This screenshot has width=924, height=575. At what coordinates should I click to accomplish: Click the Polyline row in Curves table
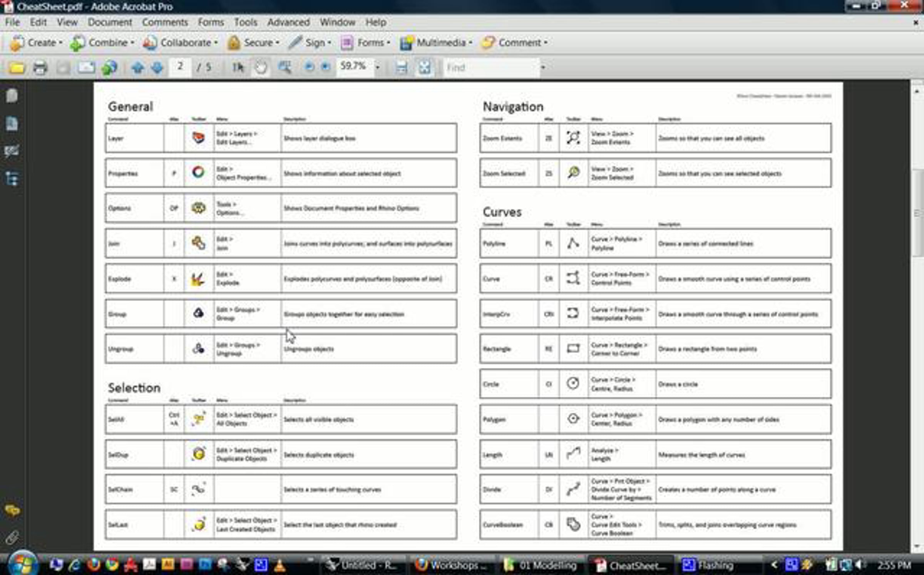[656, 243]
